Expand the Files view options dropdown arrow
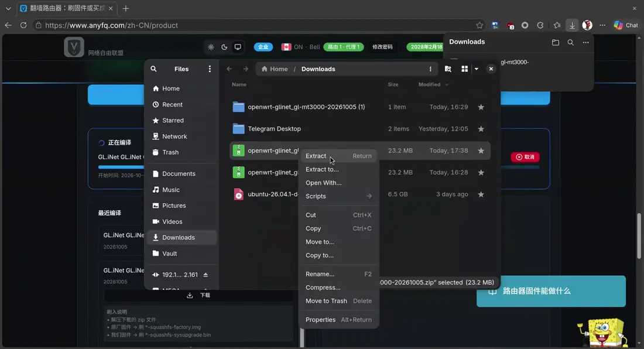The width and height of the screenshot is (644, 349). [x=477, y=69]
